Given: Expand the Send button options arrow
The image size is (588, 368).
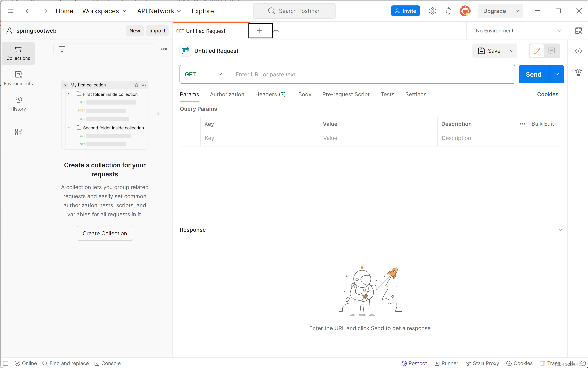Looking at the screenshot, I should click(x=557, y=75).
